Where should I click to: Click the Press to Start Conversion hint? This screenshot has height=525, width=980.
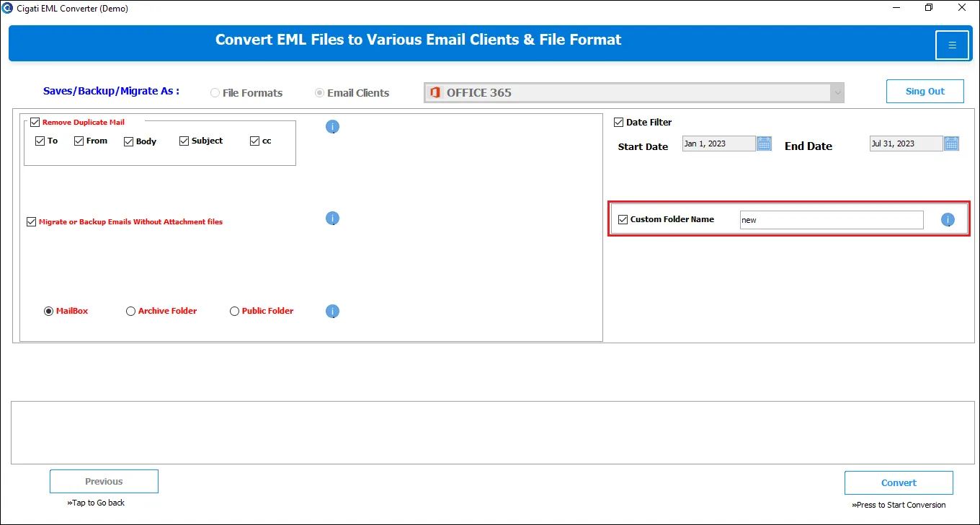(899, 505)
